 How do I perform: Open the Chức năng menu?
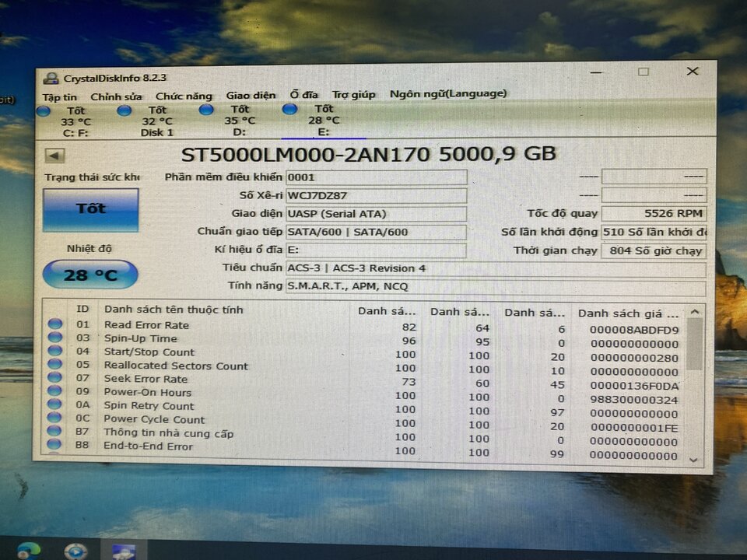point(184,96)
